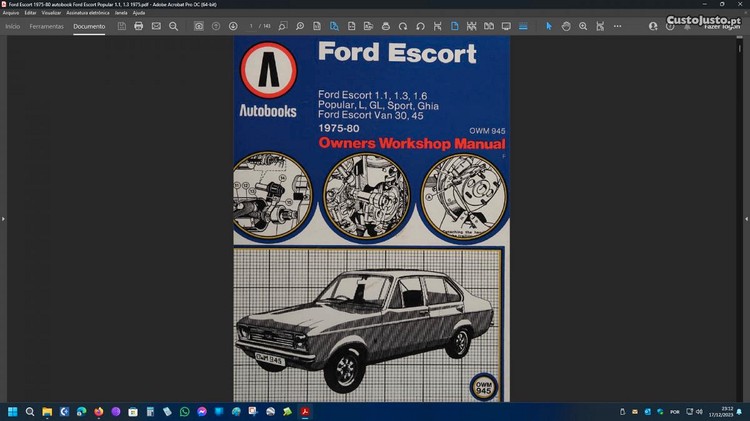This screenshot has height=421, width=750.
Task: Open the Visualizar menu
Action: click(x=51, y=13)
